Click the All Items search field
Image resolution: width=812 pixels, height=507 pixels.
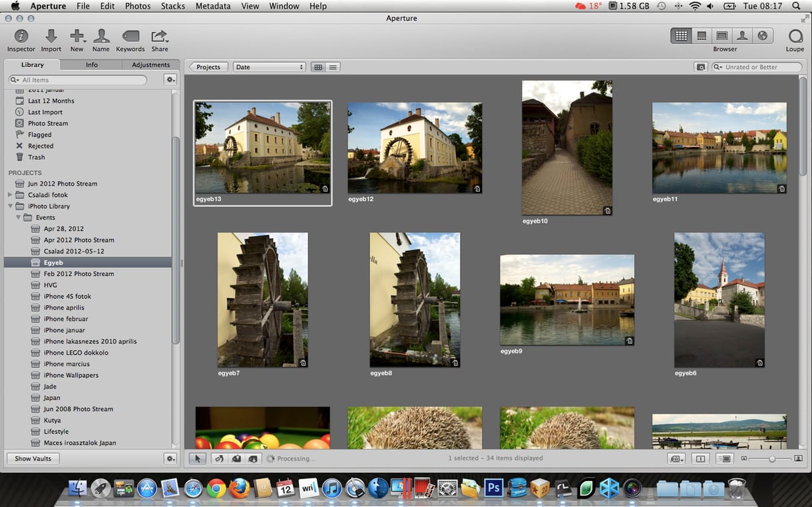pyautogui.click(x=78, y=80)
